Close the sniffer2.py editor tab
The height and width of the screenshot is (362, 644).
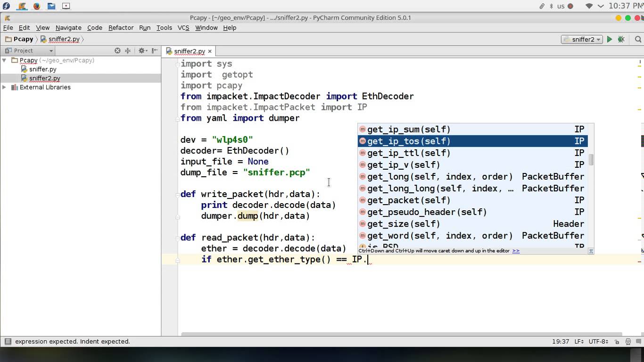click(x=210, y=51)
